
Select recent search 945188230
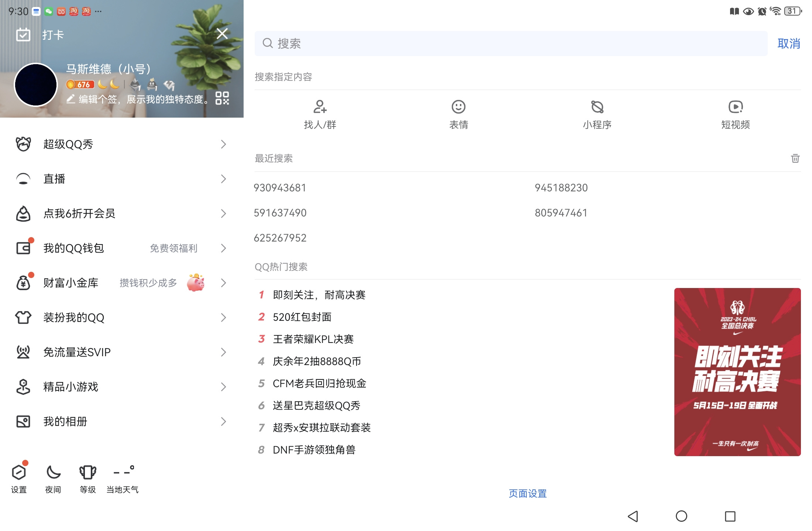click(561, 188)
